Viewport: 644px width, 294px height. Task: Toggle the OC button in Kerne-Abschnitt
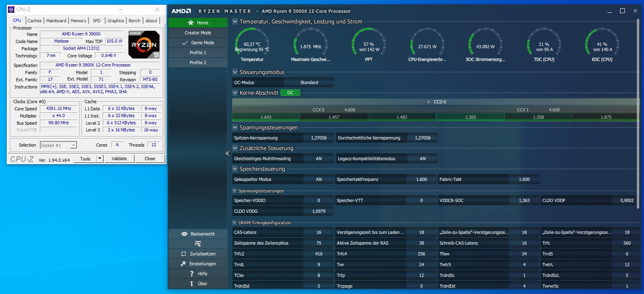[x=290, y=93]
